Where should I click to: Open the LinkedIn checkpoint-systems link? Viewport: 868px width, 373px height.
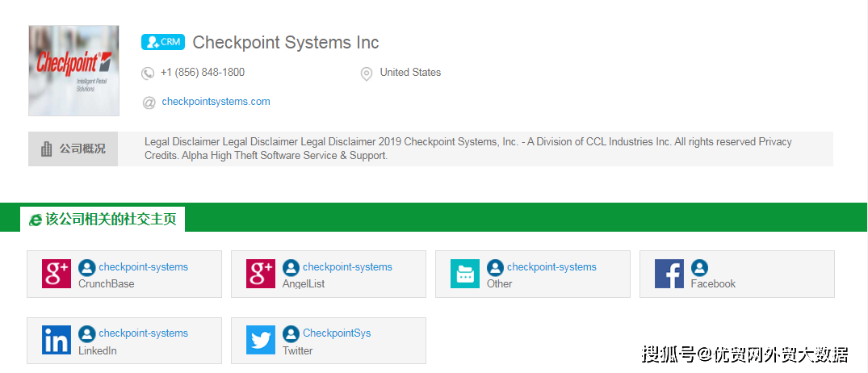point(144,333)
